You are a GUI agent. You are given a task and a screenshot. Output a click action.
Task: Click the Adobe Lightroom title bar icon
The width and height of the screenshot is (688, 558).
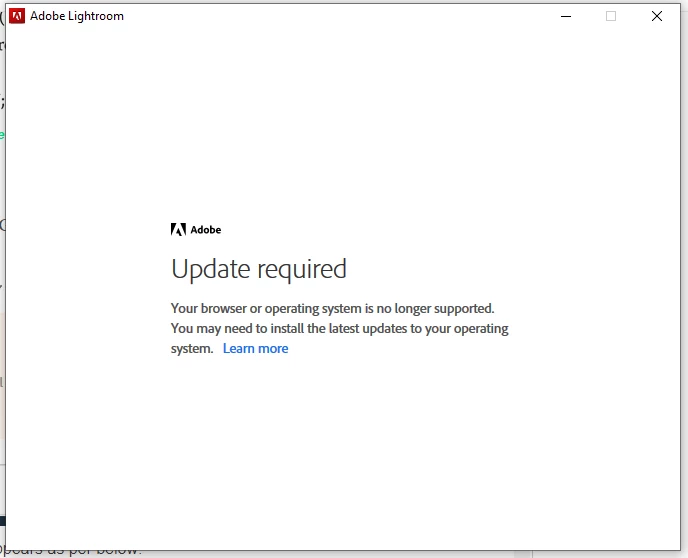click(x=17, y=16)
